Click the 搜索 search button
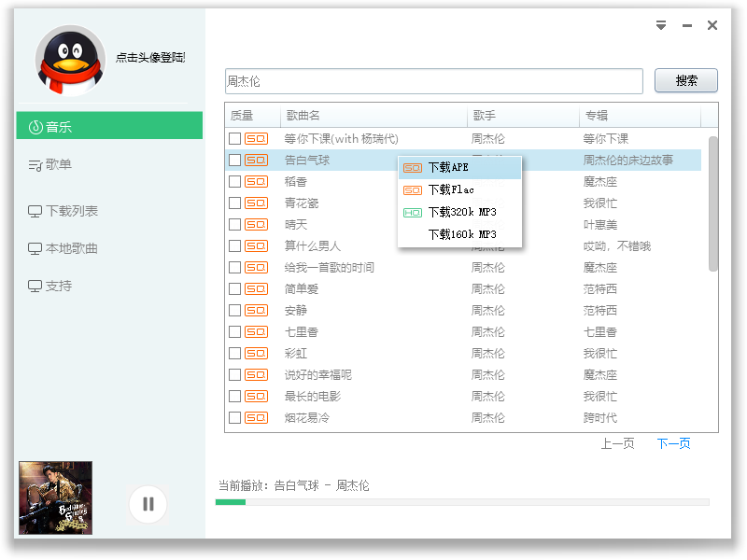Image resolution: width=747 pixels, height=560 pixels. pyautogui.click(x=686, y=80)
